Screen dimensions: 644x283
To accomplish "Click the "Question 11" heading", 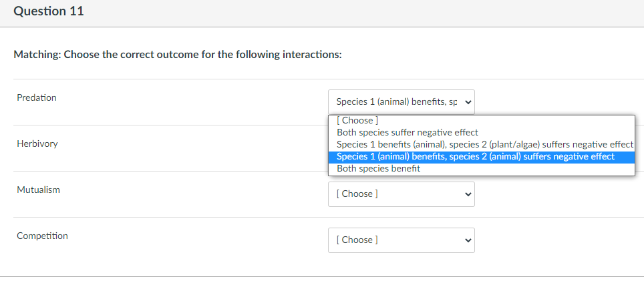I will click(x=49, y=12).
